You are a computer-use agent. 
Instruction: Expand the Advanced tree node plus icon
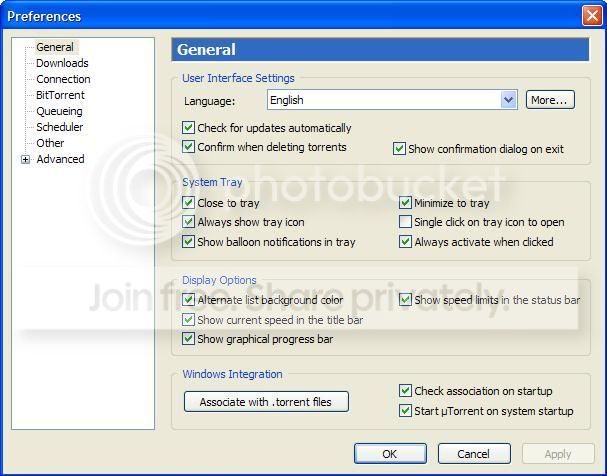tap(25, 159)
